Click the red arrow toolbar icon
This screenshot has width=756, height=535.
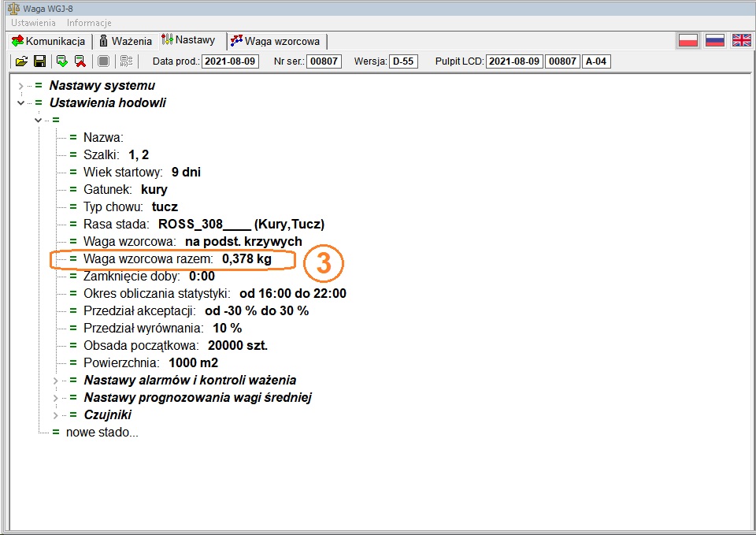click(80, 61)
